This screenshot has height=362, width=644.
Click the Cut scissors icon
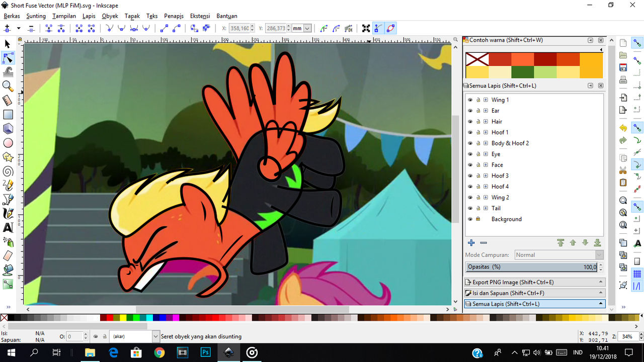pyautogui.click(x=623, y=170)
